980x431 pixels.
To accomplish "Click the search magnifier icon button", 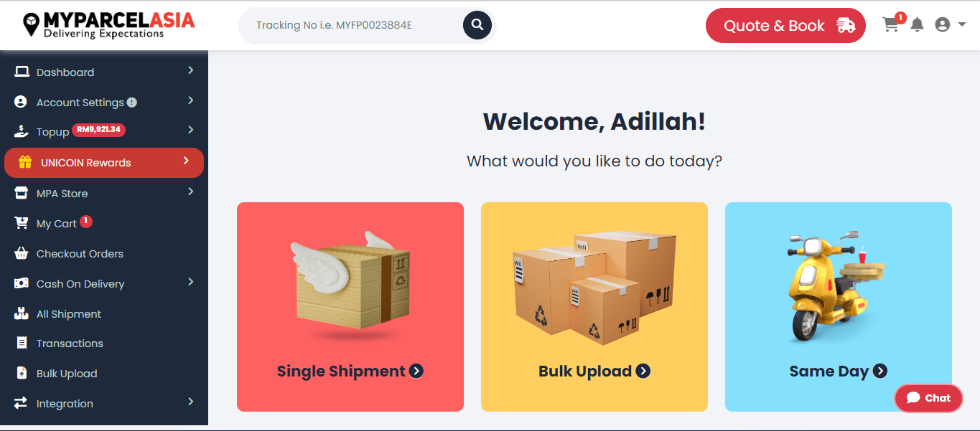I will (477, 26).
